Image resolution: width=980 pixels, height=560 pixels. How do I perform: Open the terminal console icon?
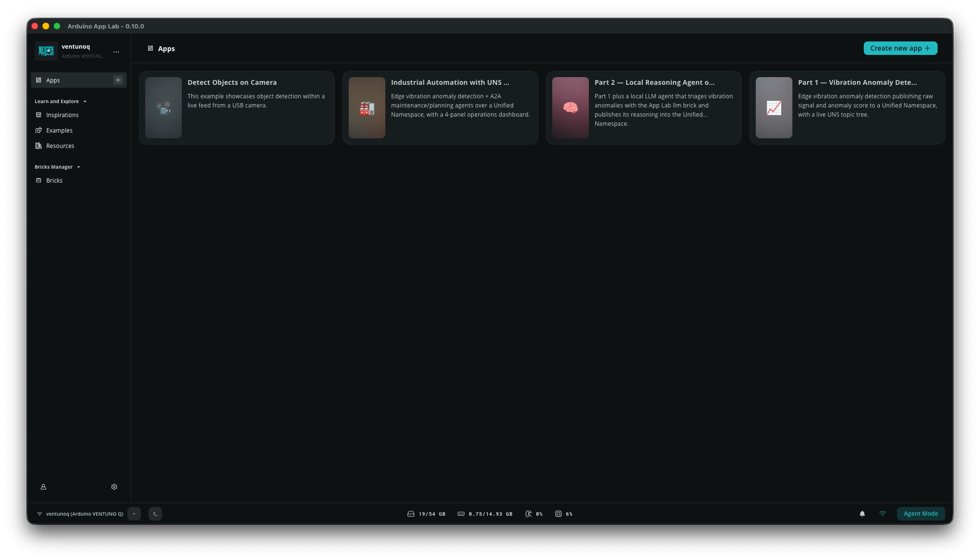(155, 514)
